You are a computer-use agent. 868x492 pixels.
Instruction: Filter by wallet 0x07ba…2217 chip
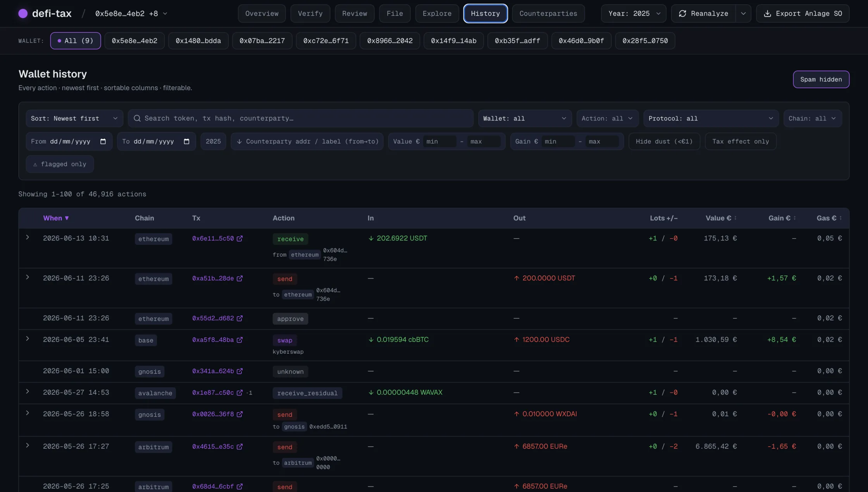point(262,41)
